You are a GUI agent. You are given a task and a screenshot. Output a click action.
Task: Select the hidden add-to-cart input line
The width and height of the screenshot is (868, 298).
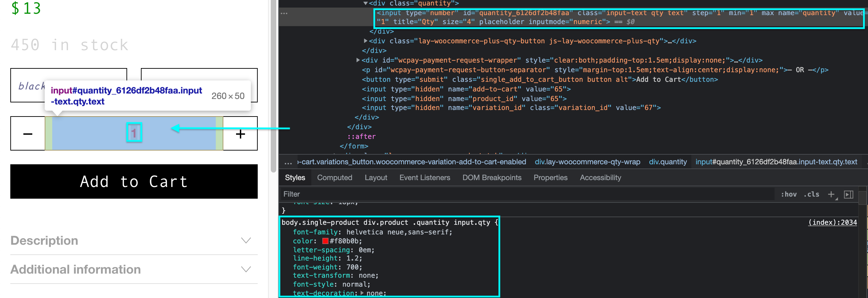point(466,89)
